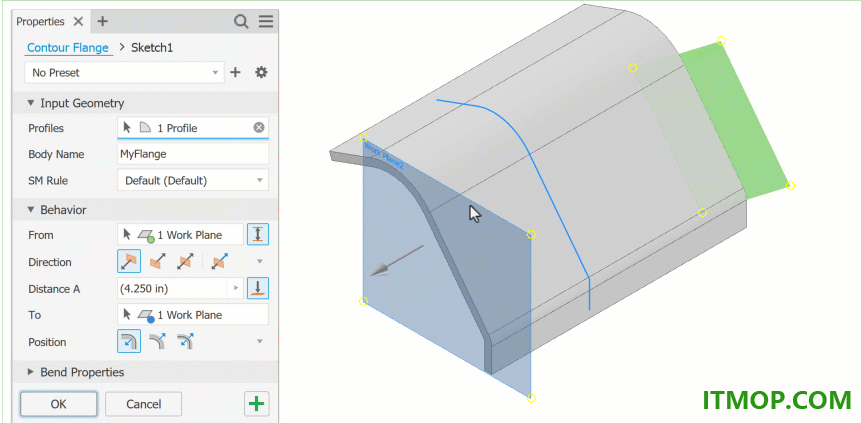This screenshot has height=423, width=861.
Task: Switch to the Properties tab
Action: [x=40, y=21]
